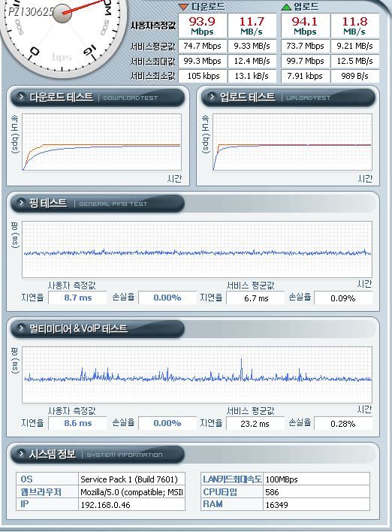Click the 11.8 MB/s upload value
The width and height of the screenshot is (392, 532).
tap(354, 26)
